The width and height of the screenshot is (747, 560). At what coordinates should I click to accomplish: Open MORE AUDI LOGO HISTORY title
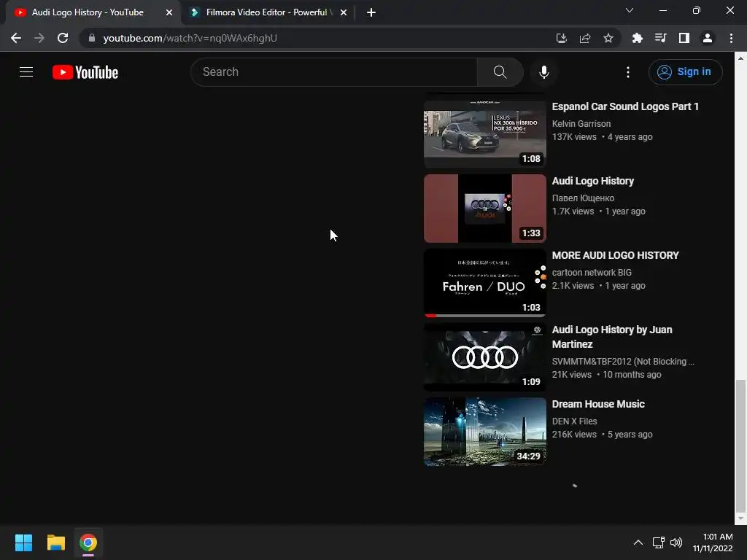click(x=615, y=255)
